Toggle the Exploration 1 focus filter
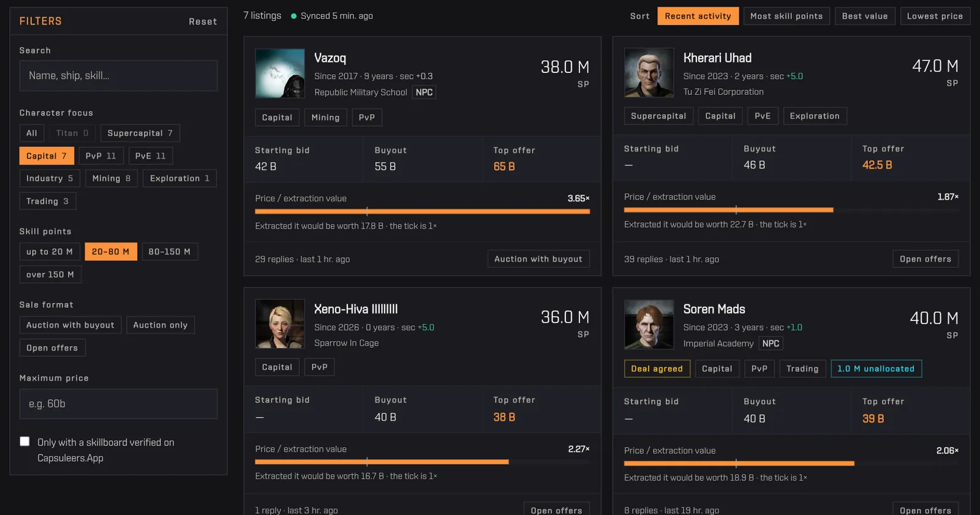This screenshot has height=515, width=980. (180, 179)
